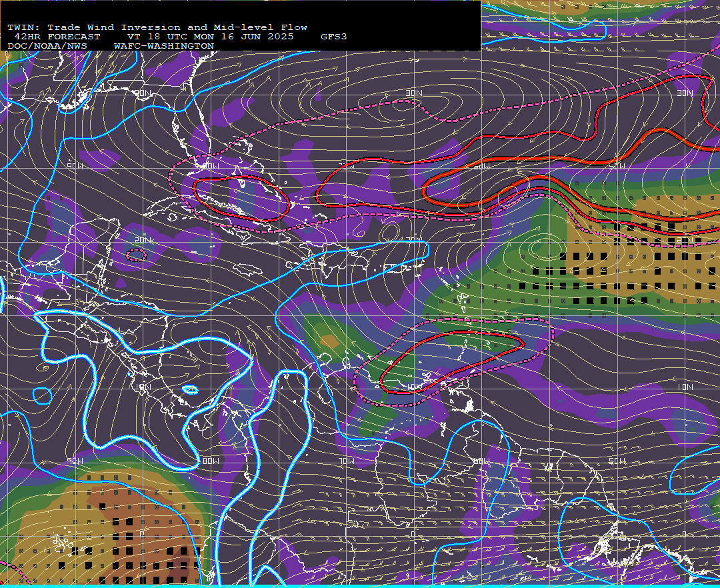Viewport: 720px width, 588px height.
Task: Select the 80W label beside the Bahamas
Action: coord(211,166)
